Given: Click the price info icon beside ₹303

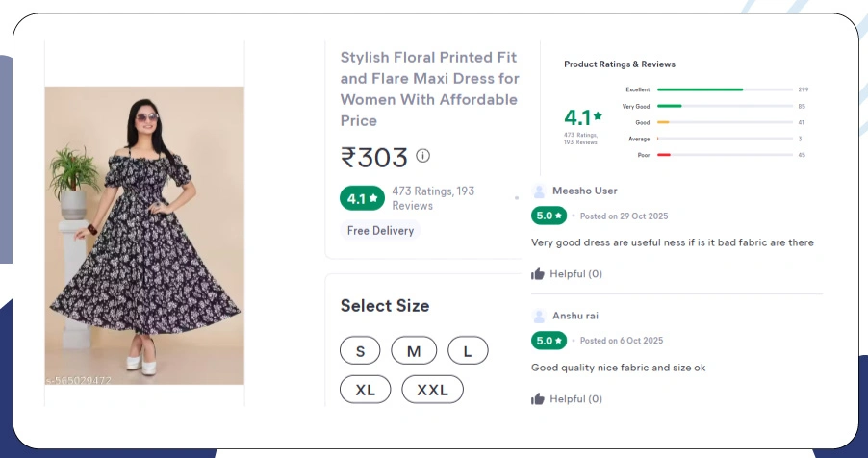Looking at the screenshot, I should (x=423, y=156).
